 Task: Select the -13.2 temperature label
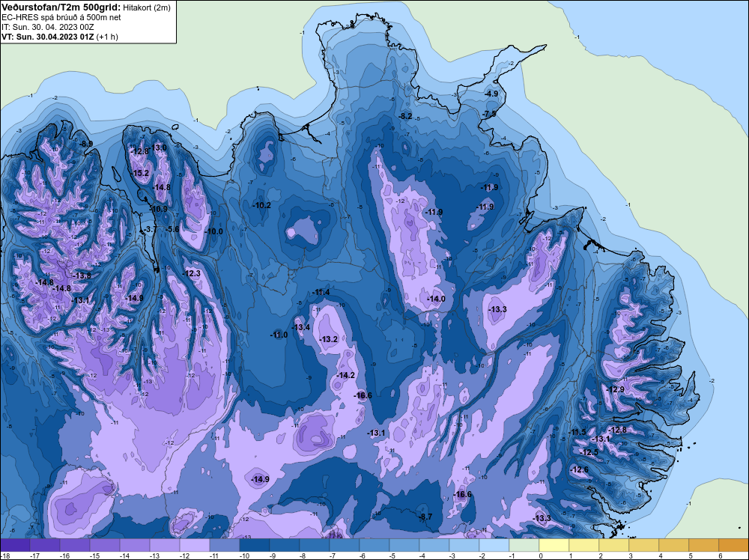(x=329, y=339)
